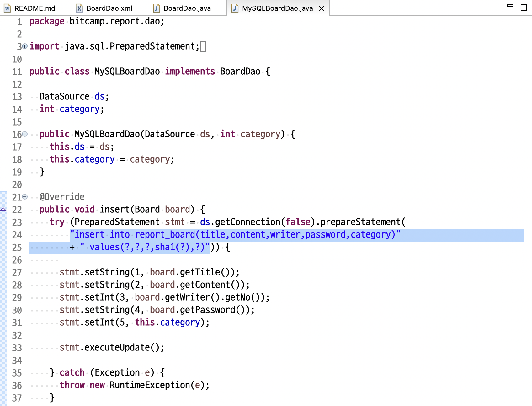Click the 'catch' keyword on line 35
Image resolution: width=532 pixels, height=406 pixels.
(72, 373)
